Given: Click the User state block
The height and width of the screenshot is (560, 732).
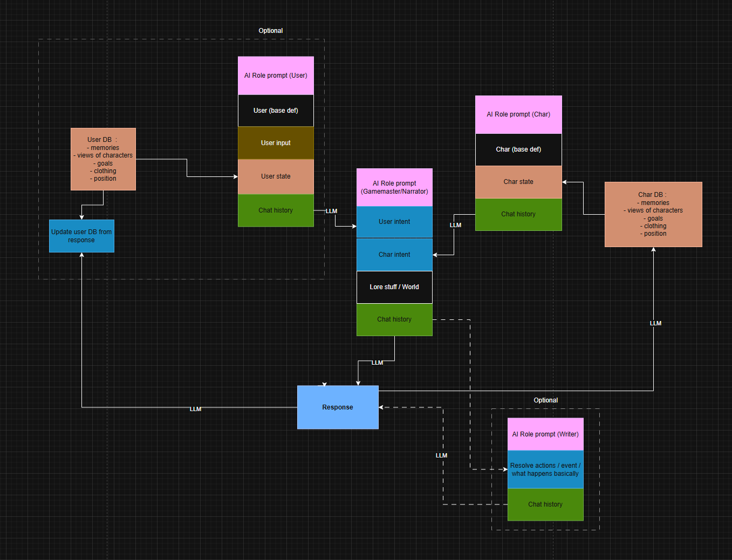Looking at the screenshot, I should (x=276, y=176).
